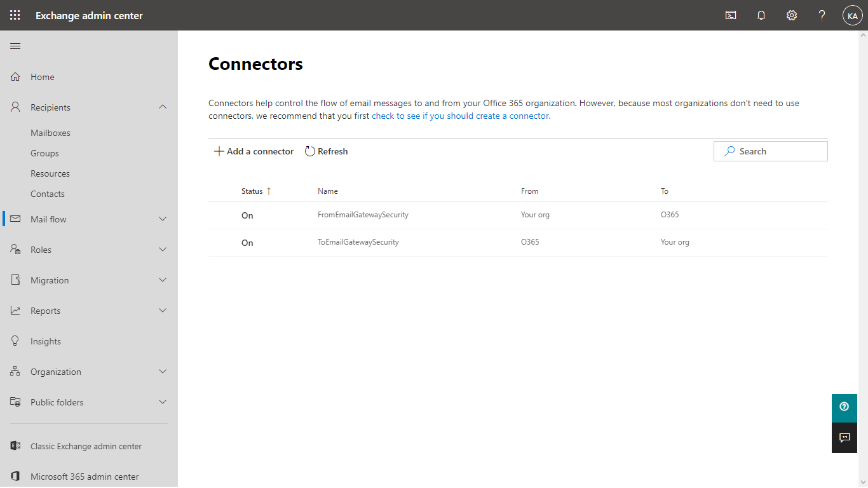The width and height of the screenshot is (868, 488).
Task: Expand the Mail flow section chevron
Action: [163, 219]
